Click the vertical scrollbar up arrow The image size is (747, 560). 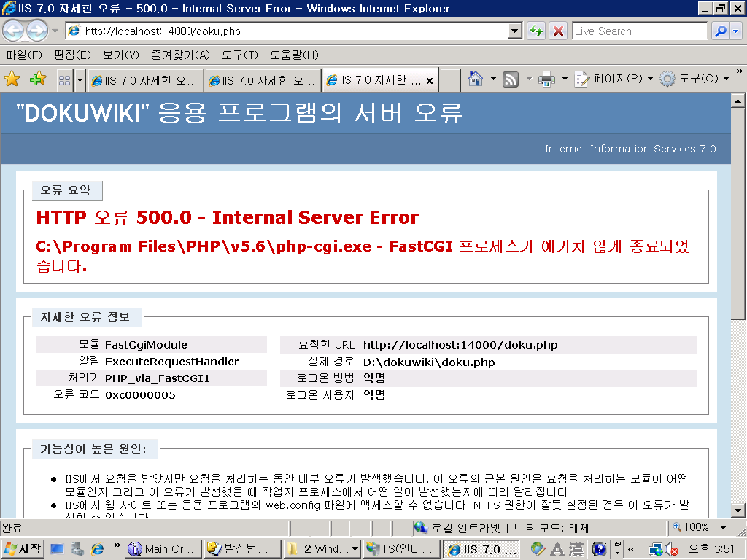coord(738,101)
